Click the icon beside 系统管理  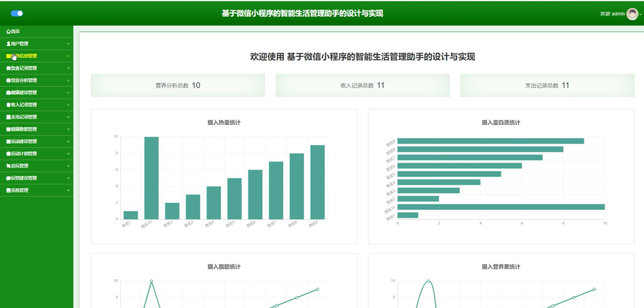coord(8,190)
